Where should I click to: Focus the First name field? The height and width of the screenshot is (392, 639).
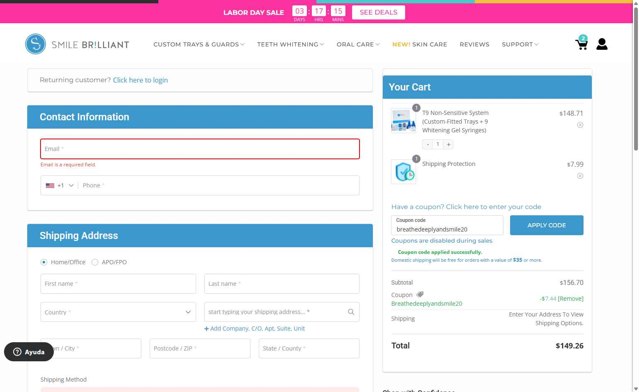click(118, 284)
